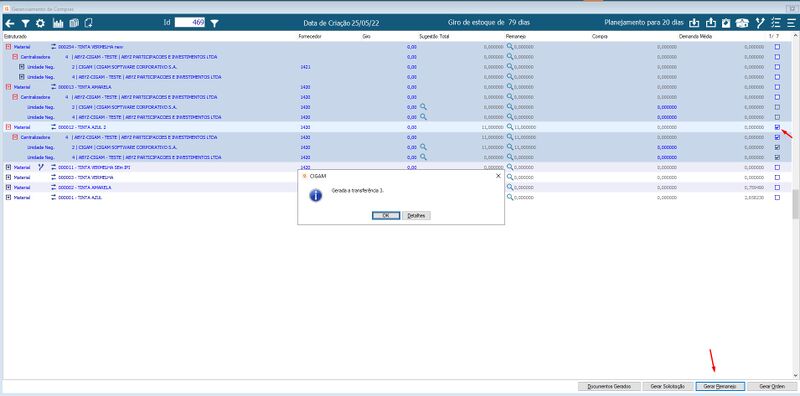Image resolution: width=800 pixels, height=396 pixels.
Task: Click the Gerar Ordem button
Action: (772, 386)
